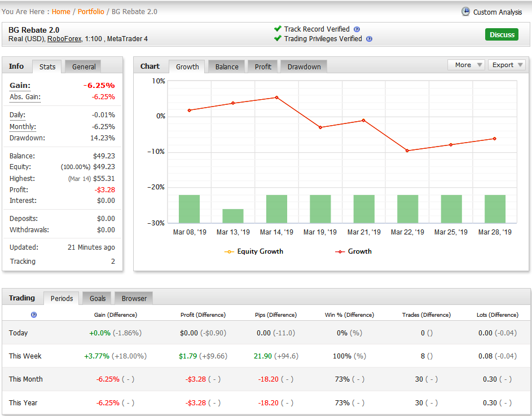Click the Lots (Difference) column header
532x416 pixels.
[x=498, y=315]
